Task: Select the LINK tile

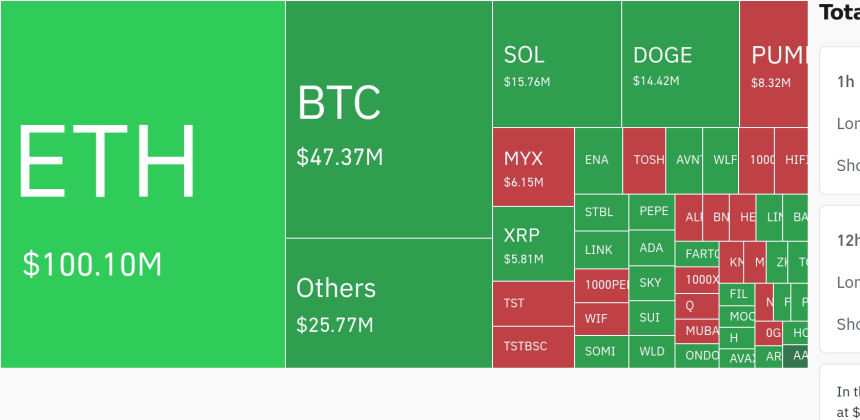Action: [600, 249]
